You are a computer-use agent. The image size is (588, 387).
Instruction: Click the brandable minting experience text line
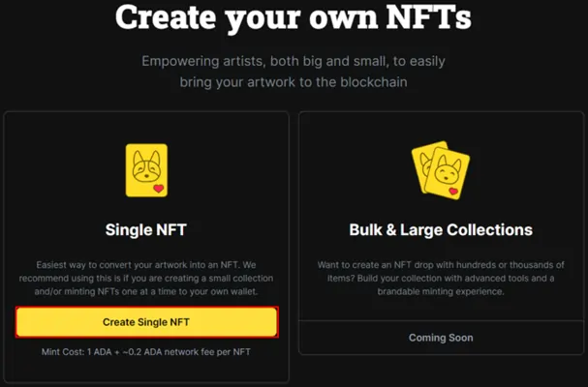pyautogui.click(x=441, y=291)
